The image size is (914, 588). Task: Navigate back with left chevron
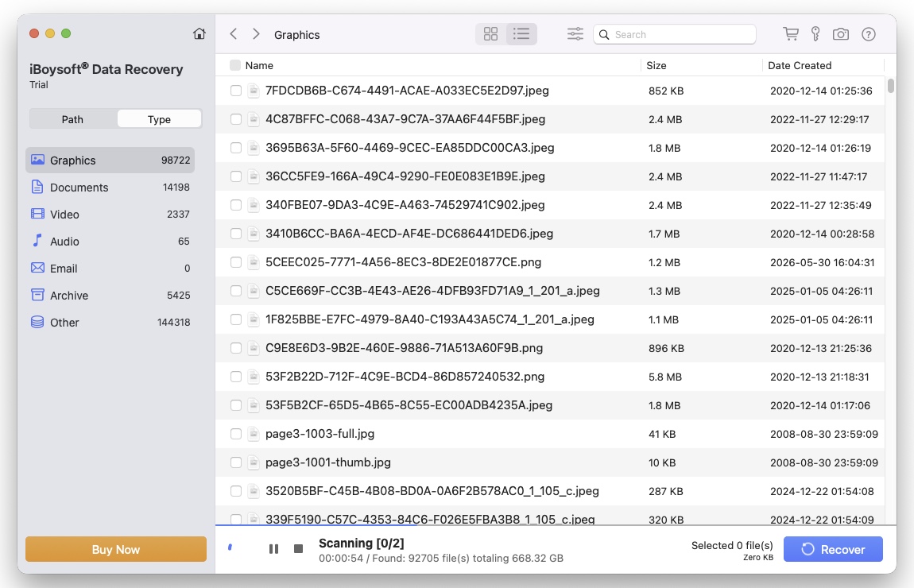[233, 34]
